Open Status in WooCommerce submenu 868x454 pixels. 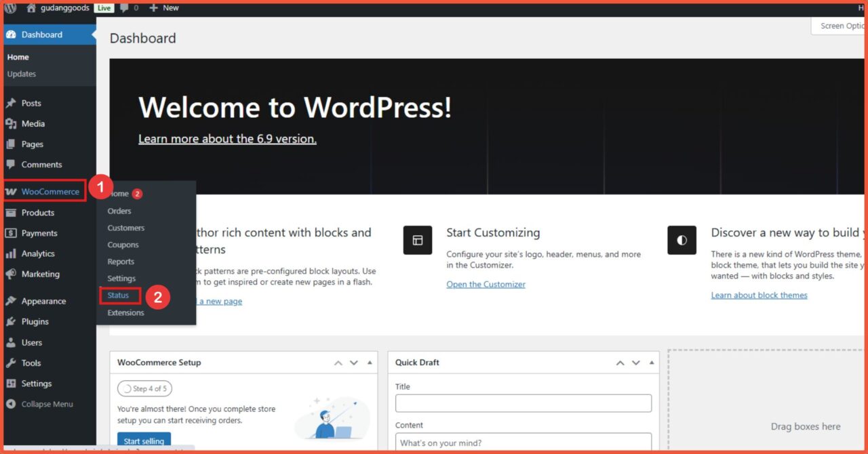(x=118, y=295)
